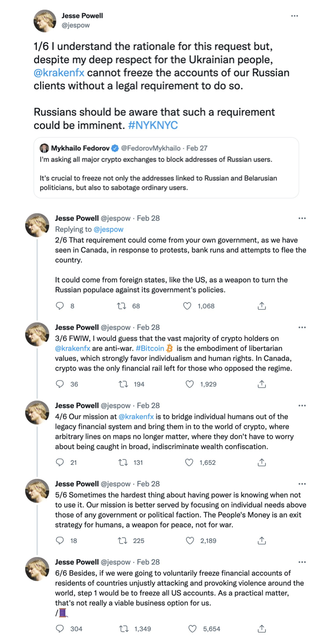View Jesse Powell's profile photo at top
This screenshot has height=644, width=322.
click(45, 20)
